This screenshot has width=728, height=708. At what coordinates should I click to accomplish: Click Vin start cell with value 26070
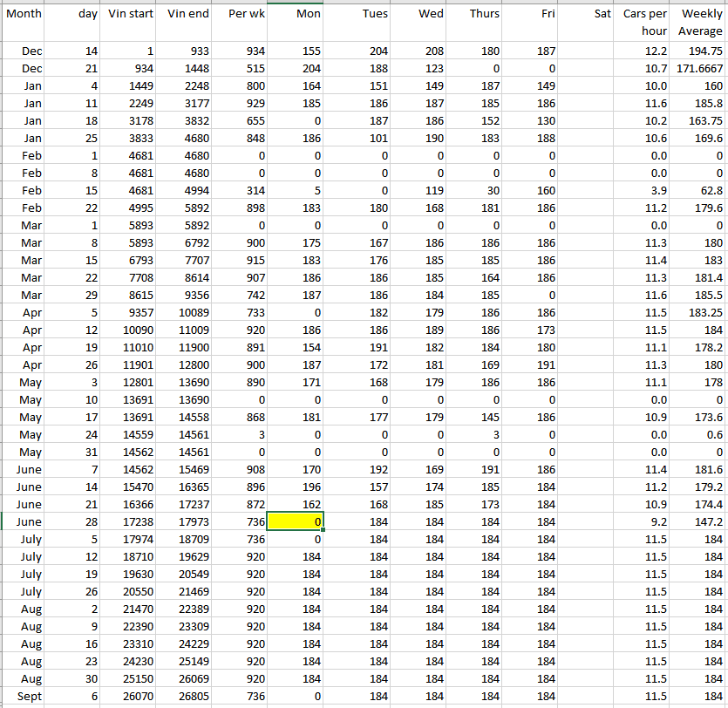pyautogui.click(x=130, y=696)
